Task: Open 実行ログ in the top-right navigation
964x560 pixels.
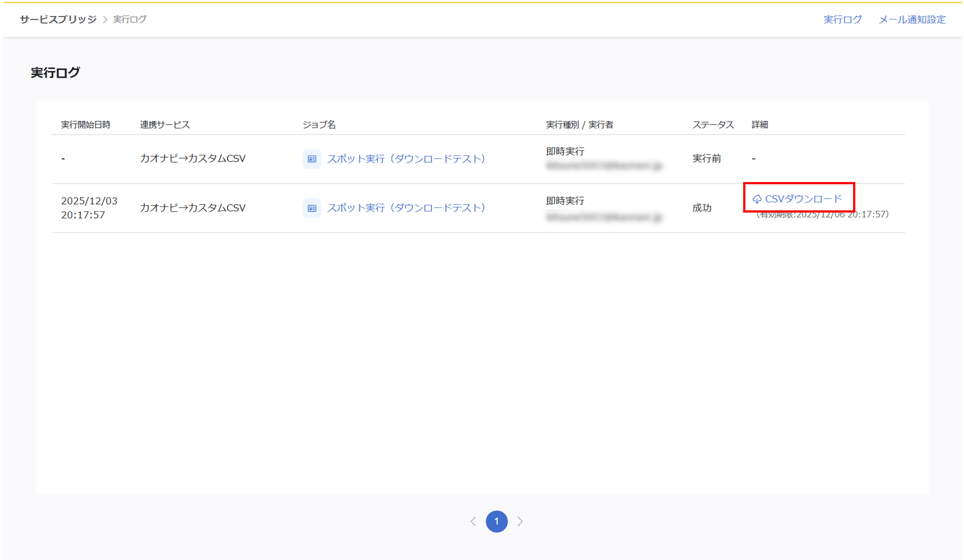Action: [x=842, y=19]
